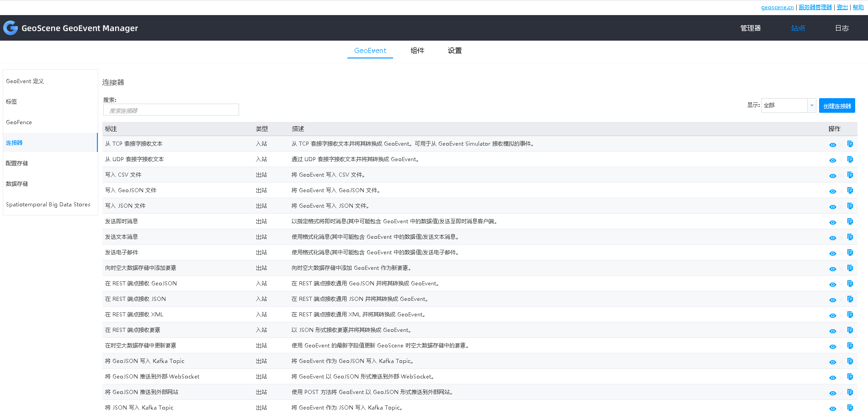868x415 pixels.
Task: Copy the 发送即时消息 connector
Action: [x=851, y=221]
